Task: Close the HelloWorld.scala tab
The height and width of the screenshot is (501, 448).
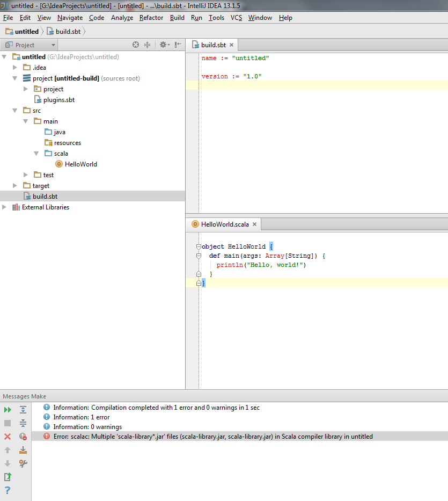Action: [254, 224]
